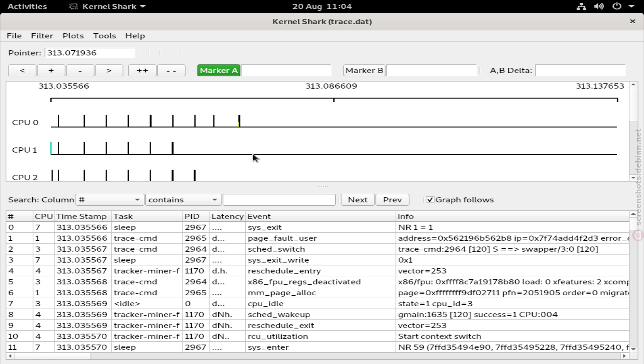The image size is (644, 364).
Task: Select the x86_fpu_regs_deactivated event row
Action: tap(317, 282)
